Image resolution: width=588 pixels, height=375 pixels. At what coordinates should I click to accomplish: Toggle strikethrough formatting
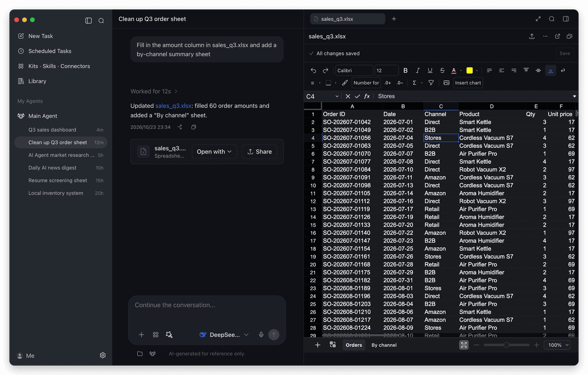[x=442, y=71]
